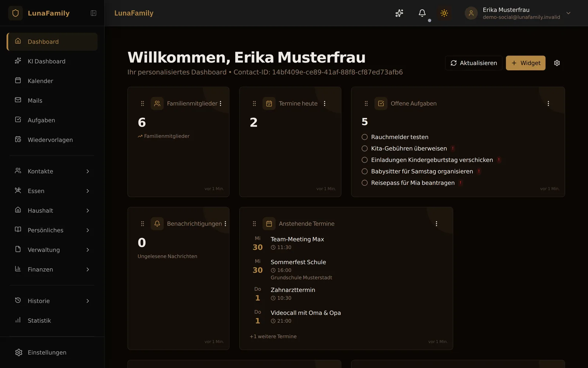
Task: Click the Benachrichtigungen widget bell icon
Action: click(157, 224)
